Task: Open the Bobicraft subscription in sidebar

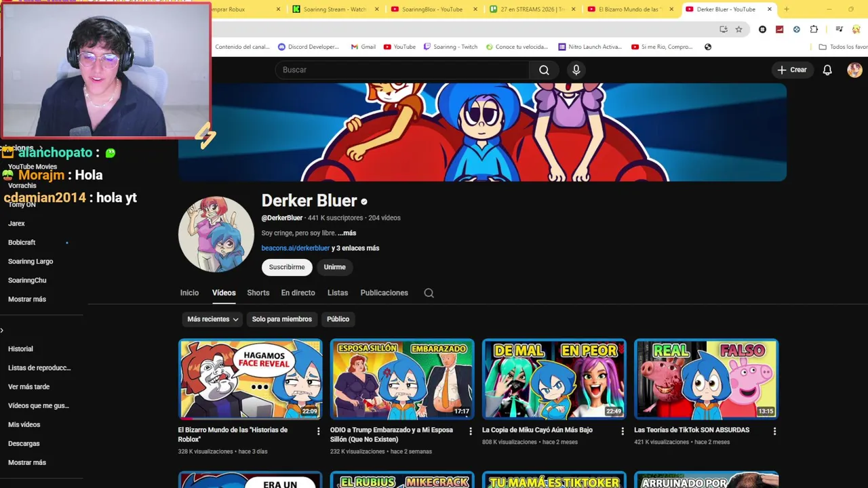Action: click(x=22, y=243)
